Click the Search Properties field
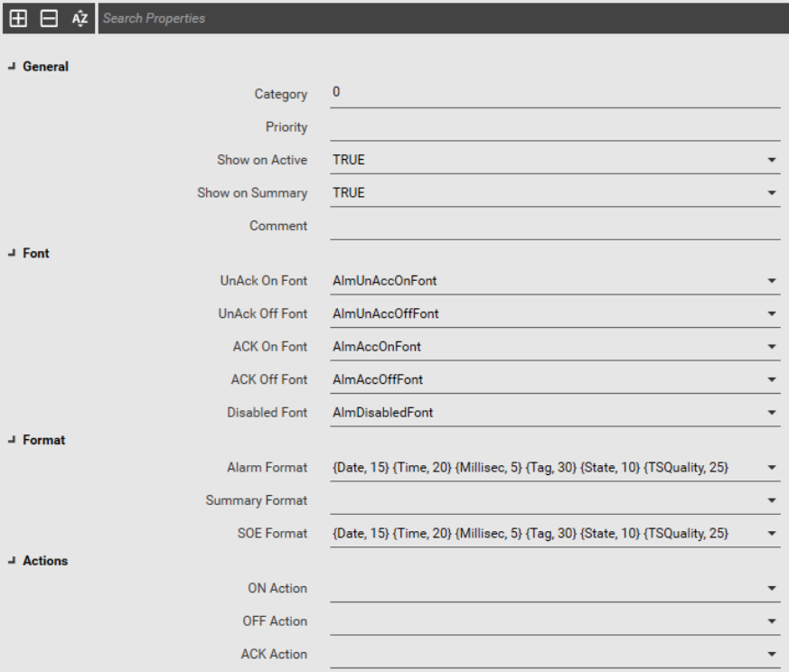Screen dimensions: 789x672 click(443, 19)
